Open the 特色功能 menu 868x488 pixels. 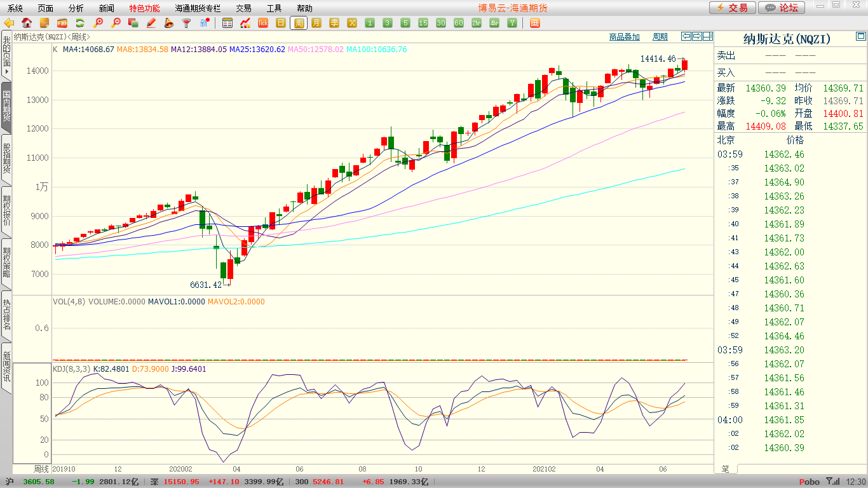[144, 8]
